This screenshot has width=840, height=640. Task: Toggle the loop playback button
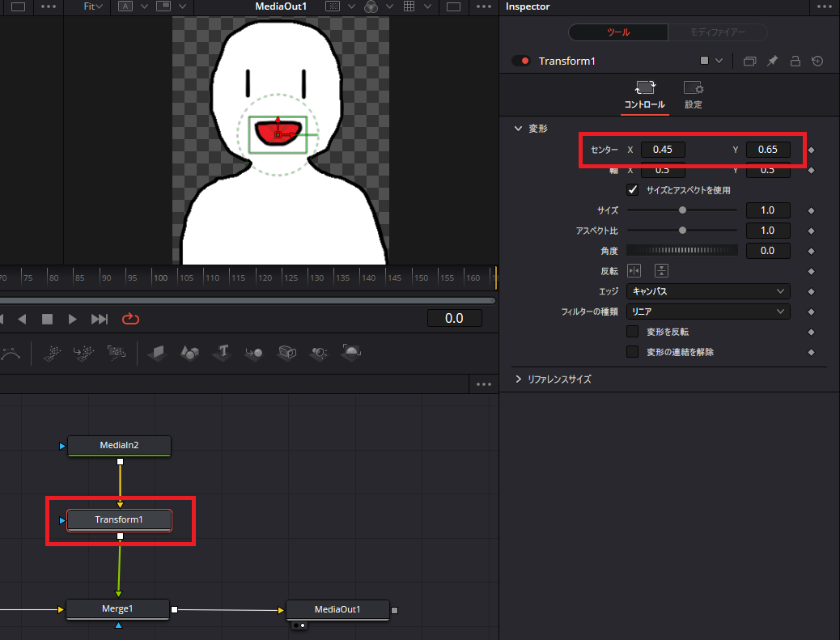tap(131, 320)
